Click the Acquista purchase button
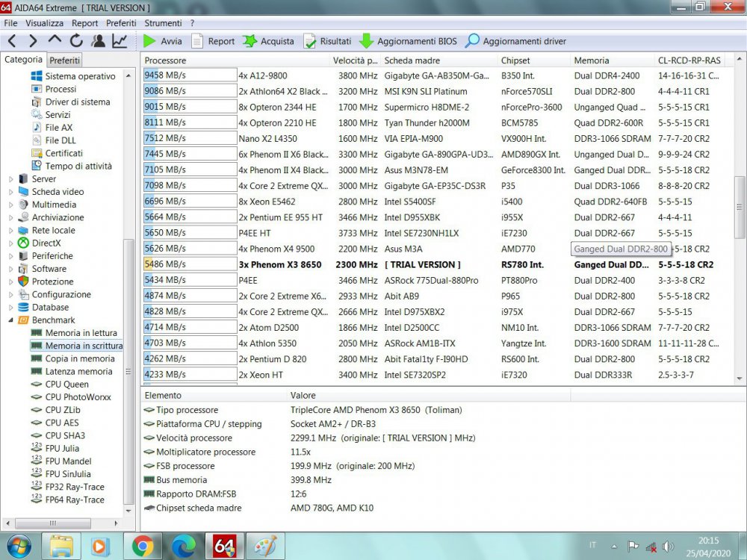 click(x=269, y=42)
